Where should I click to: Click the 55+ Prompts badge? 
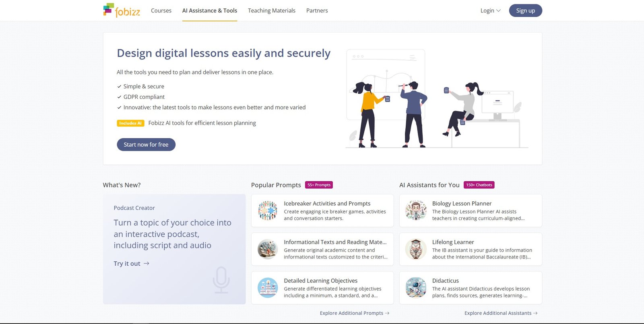click(x=319, y=185)
